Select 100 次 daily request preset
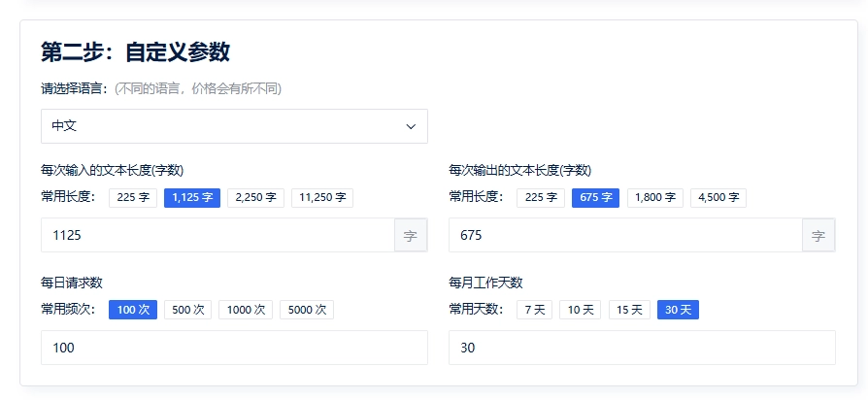The image size is (868, 400). pyautogui.click(x=133, y=310)
